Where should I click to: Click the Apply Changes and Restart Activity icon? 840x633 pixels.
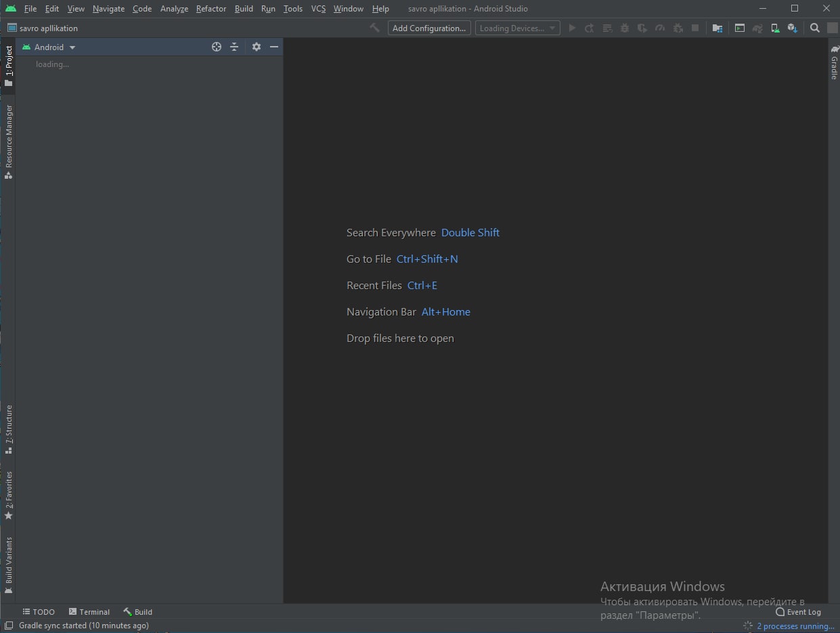pyautogui.click(x=590, y=28)
